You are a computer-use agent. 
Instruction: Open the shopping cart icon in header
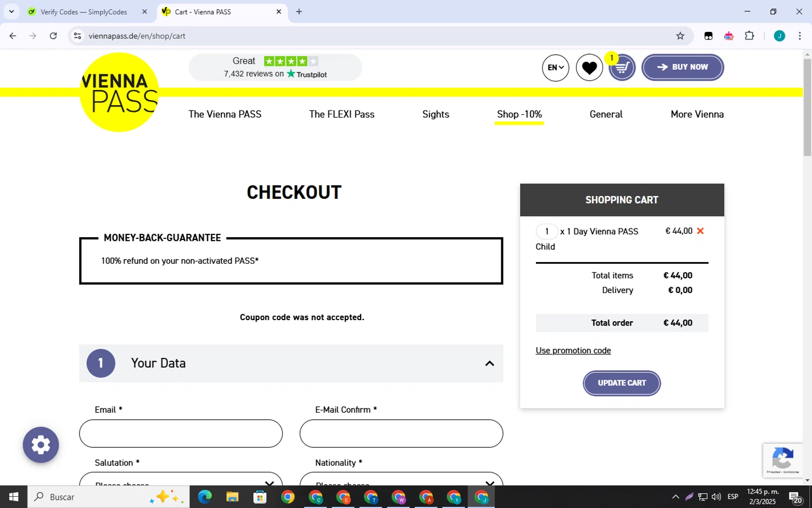coord(622,68)
